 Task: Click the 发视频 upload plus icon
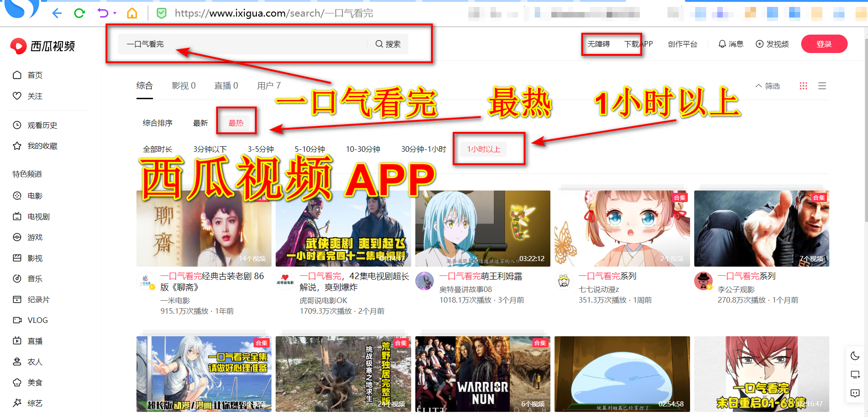[x=760, y=44]
